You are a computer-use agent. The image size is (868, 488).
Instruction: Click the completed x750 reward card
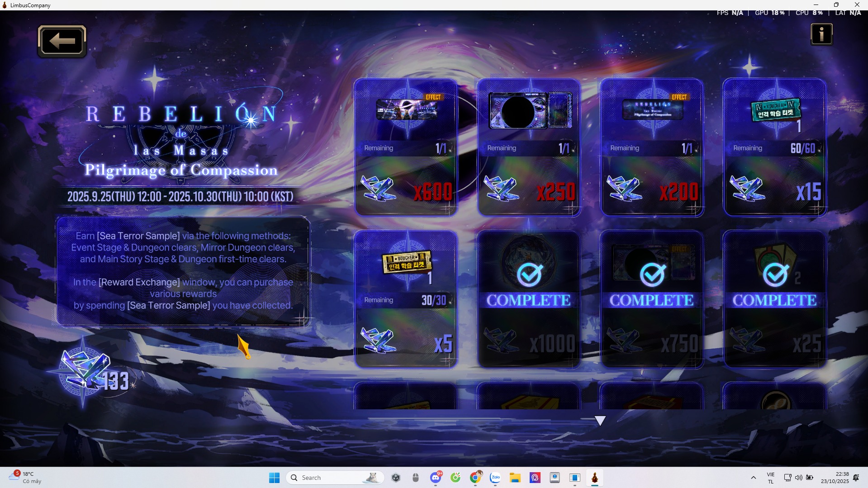pyautogui.click(x=652, y=299)
